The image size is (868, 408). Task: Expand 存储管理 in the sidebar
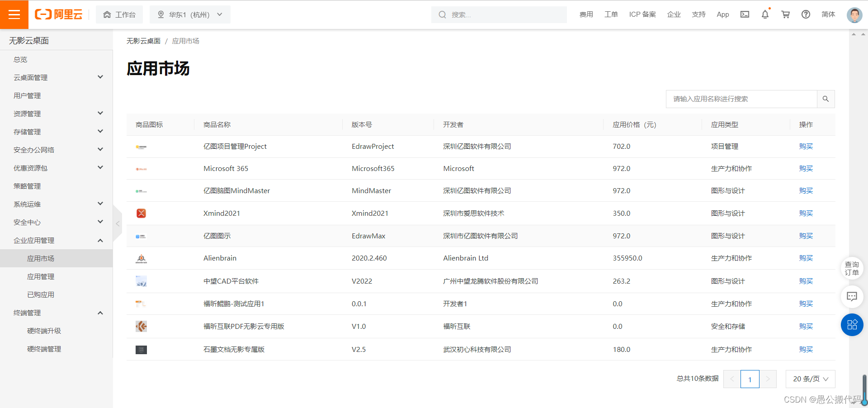click(x=57, y=132)
